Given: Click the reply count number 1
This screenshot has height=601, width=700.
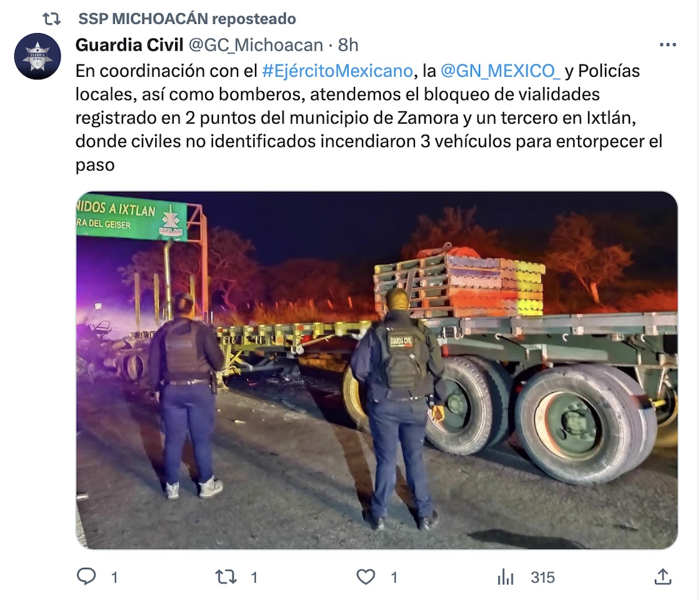Looking at the screenshot, I should pyautogui.click(x=114, y=577).
